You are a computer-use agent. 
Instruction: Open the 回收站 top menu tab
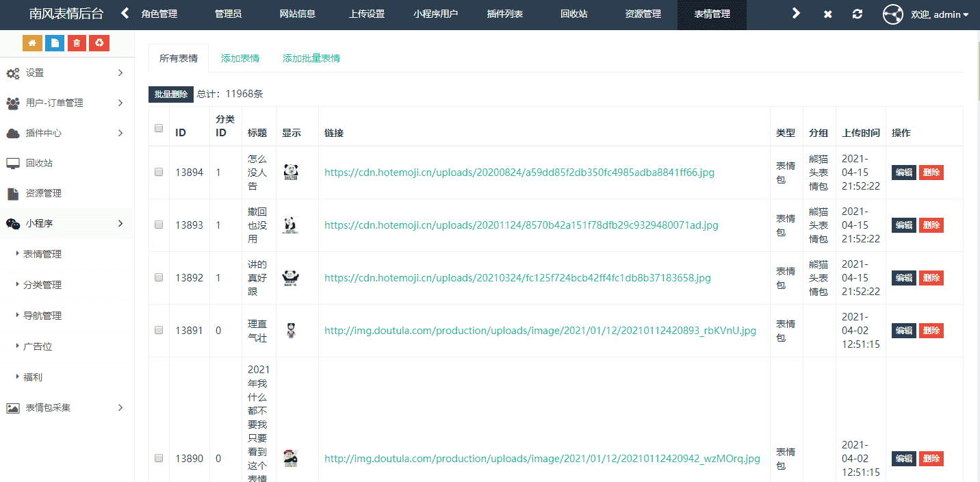click(573, 13)
